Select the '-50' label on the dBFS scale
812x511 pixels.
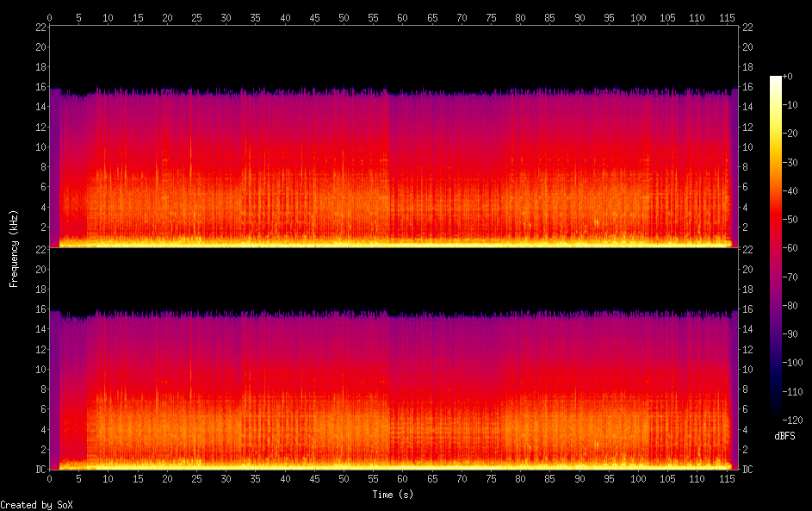pos(790,219)
